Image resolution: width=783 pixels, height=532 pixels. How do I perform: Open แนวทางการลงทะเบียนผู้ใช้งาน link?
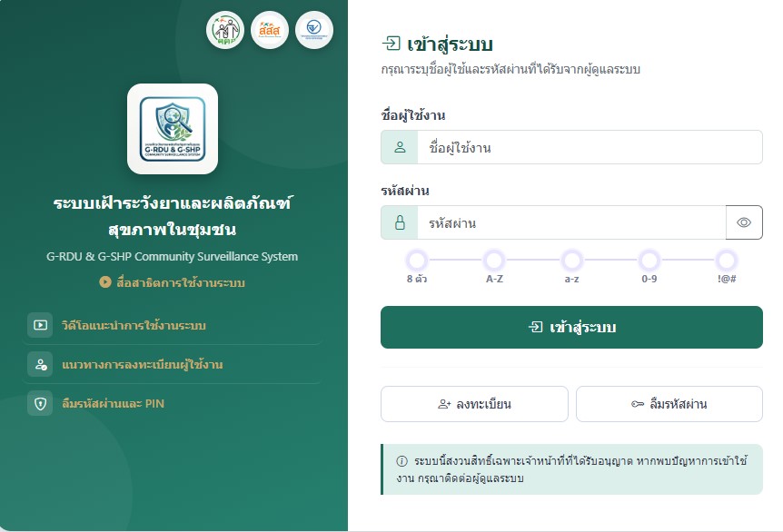click(x=143, y=364)
